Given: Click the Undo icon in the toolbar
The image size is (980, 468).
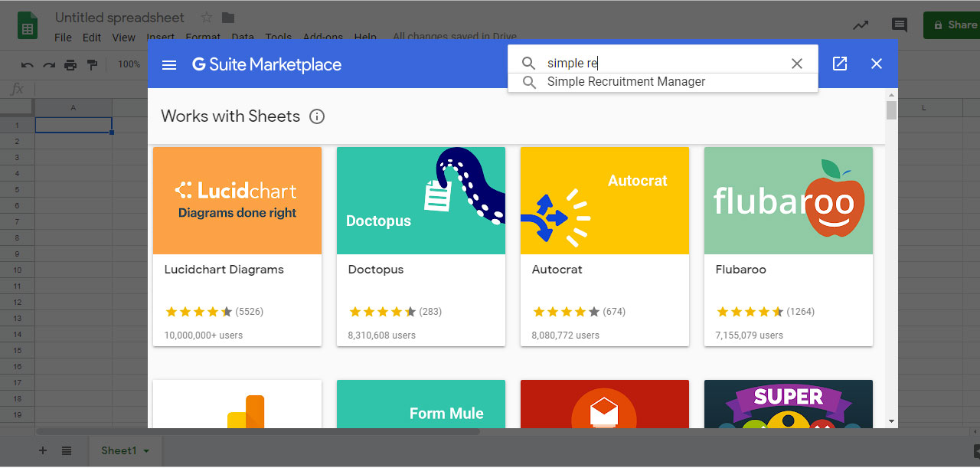Looking at the screenshot, I should (28, 65).
